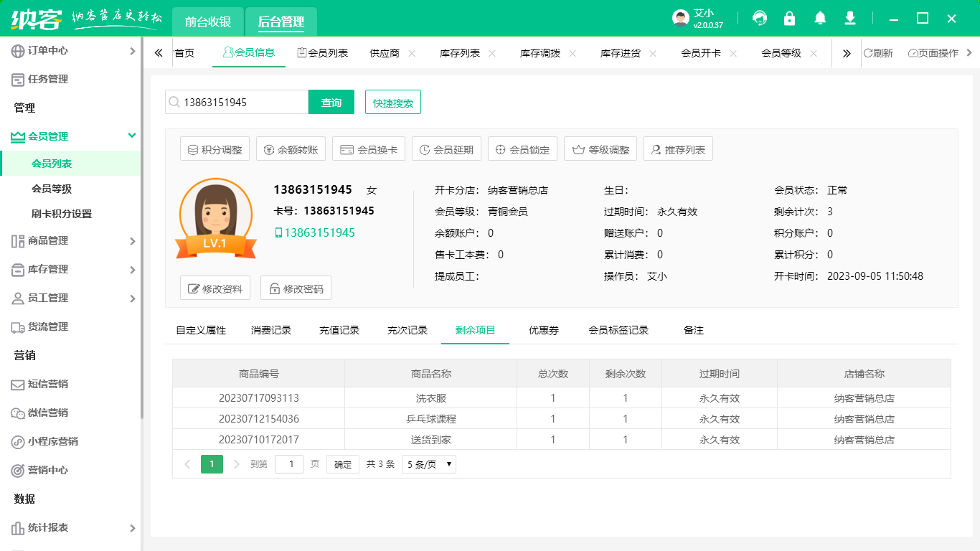The width and height of the screenshot is (980, 551).
Task: Click the customer service headset icon
Action: pos(760,19)
